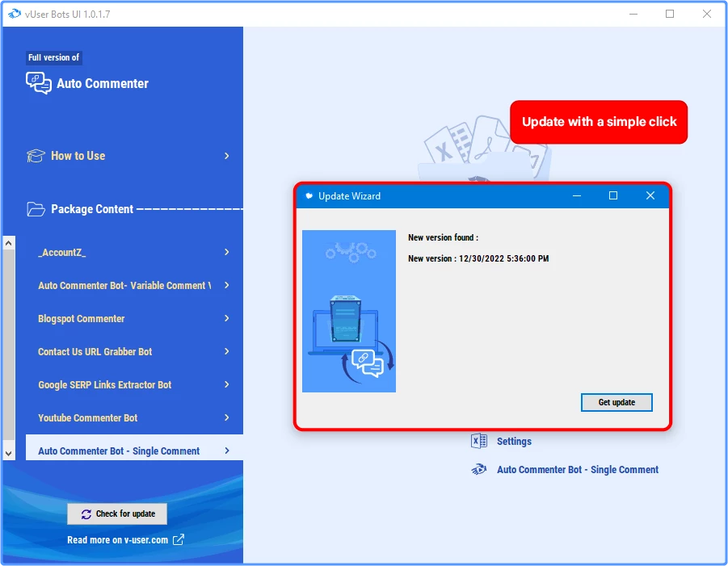Expand the Blogspot Commenter arrow
Image resolution: width=728 pixels, height=566 pixels.
coord(226,318)
